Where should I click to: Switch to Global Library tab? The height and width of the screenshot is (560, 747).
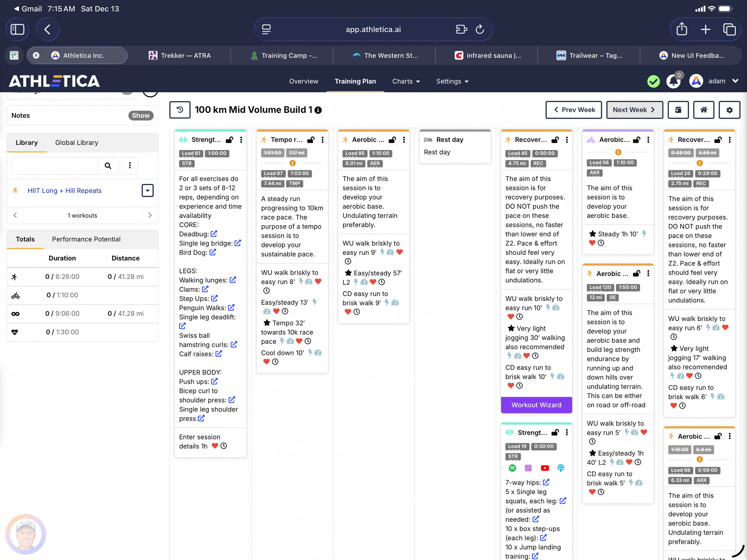coord(77,143)
